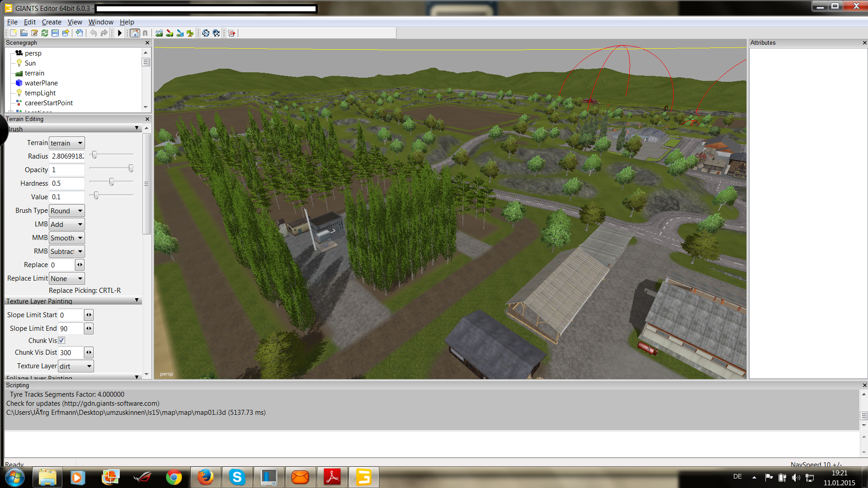Open the Replace Limit dropdown

coord(66,278)
